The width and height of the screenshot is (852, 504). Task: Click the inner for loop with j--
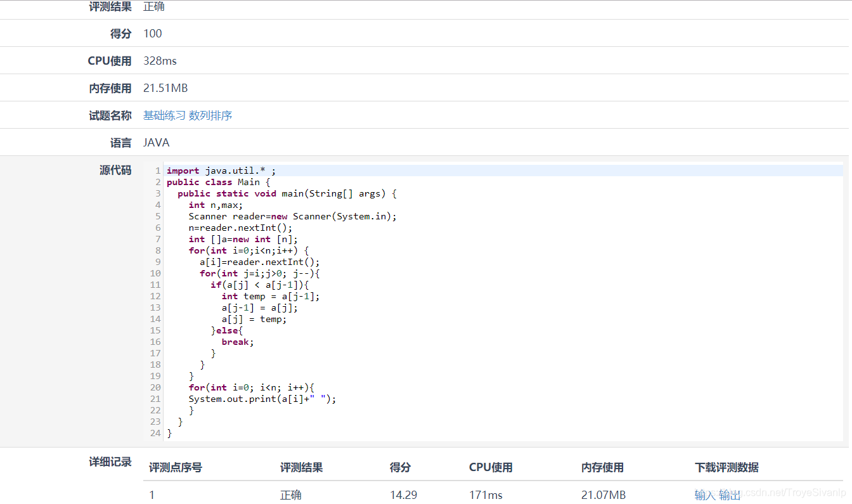pos(259,273)
